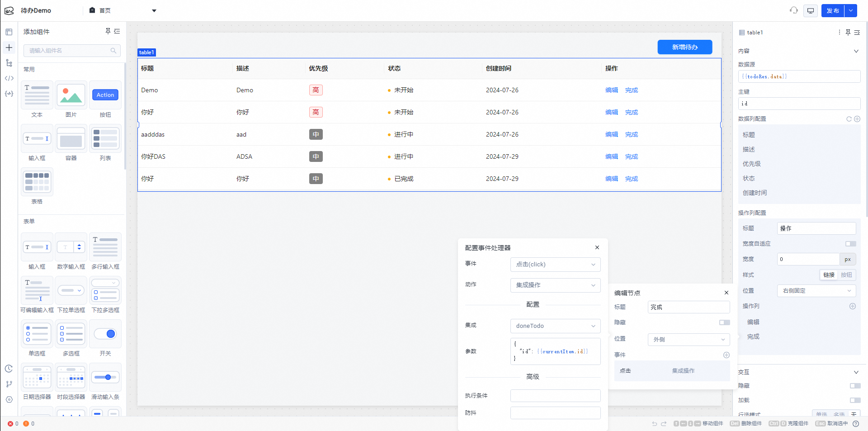Toggle 宽度自适应 switch
This screenshot has height=431, width=868.
pyautogui.click(x=851, y=244)
